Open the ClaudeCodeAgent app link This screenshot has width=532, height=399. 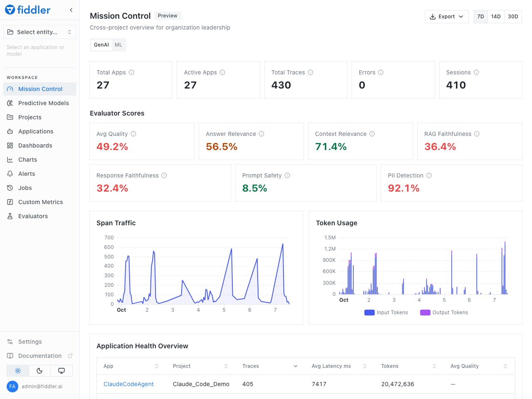[x=128, y=384]
